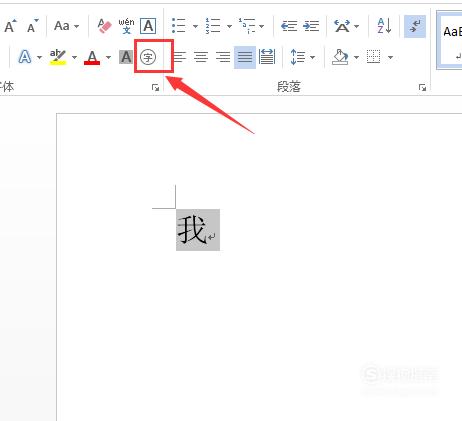Expand the Line Spacing dropdown arrow
The image size is (462, 421).
(x=312, y=57)
